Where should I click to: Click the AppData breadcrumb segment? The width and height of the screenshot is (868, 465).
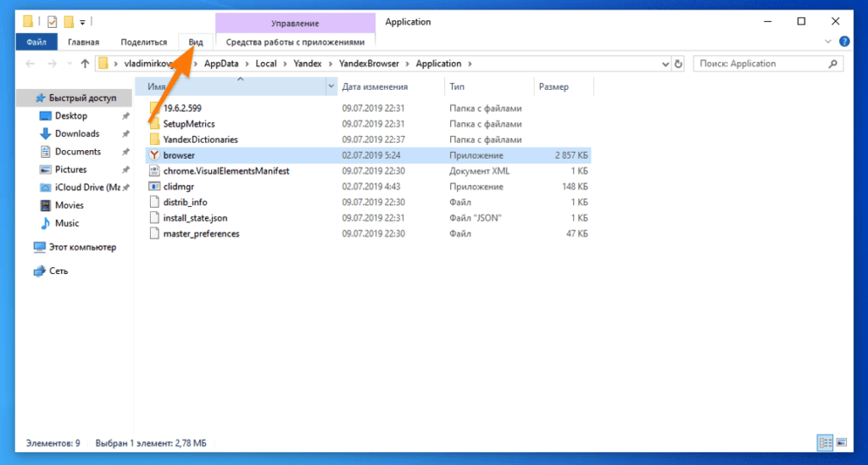pos(221,64)
